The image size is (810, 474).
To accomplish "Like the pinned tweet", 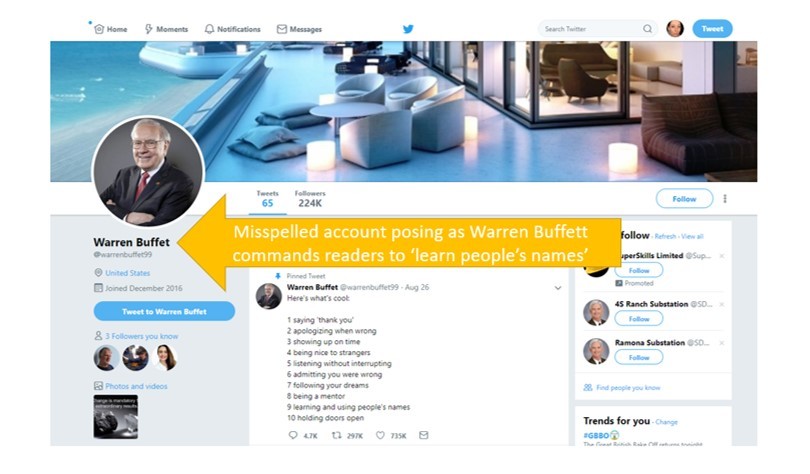I will point(380,435).
